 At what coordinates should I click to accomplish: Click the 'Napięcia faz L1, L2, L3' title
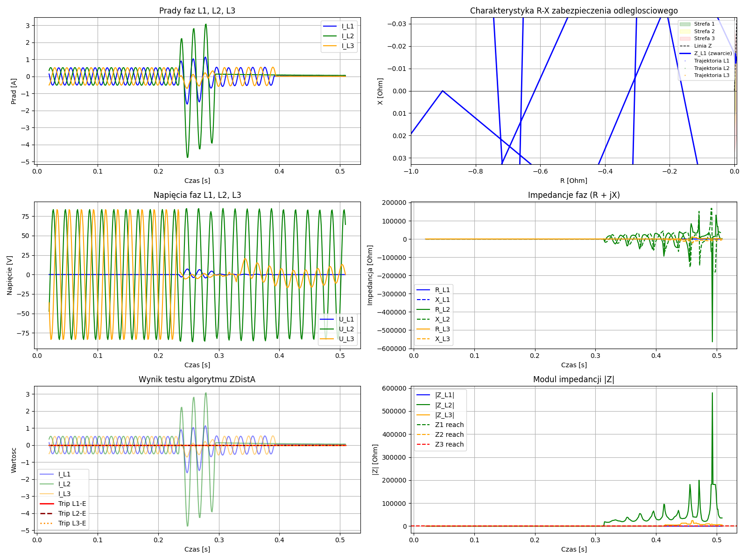click(197, 195)
